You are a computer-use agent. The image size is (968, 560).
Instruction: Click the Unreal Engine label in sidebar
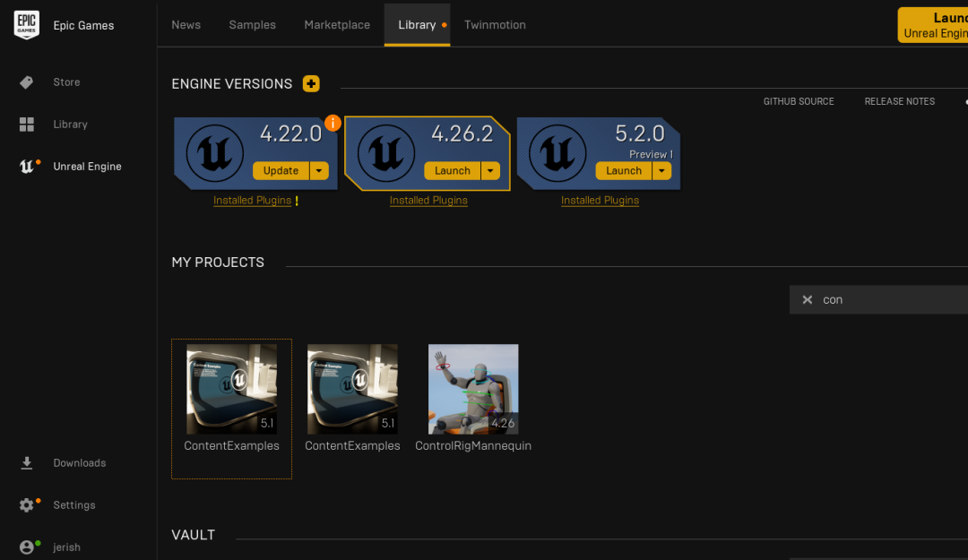(x=87, y=166)
